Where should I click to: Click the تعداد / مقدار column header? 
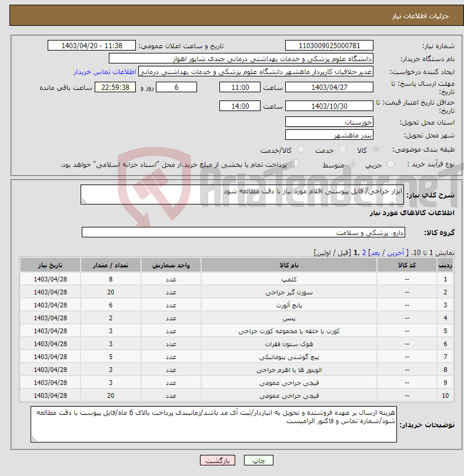111,265
